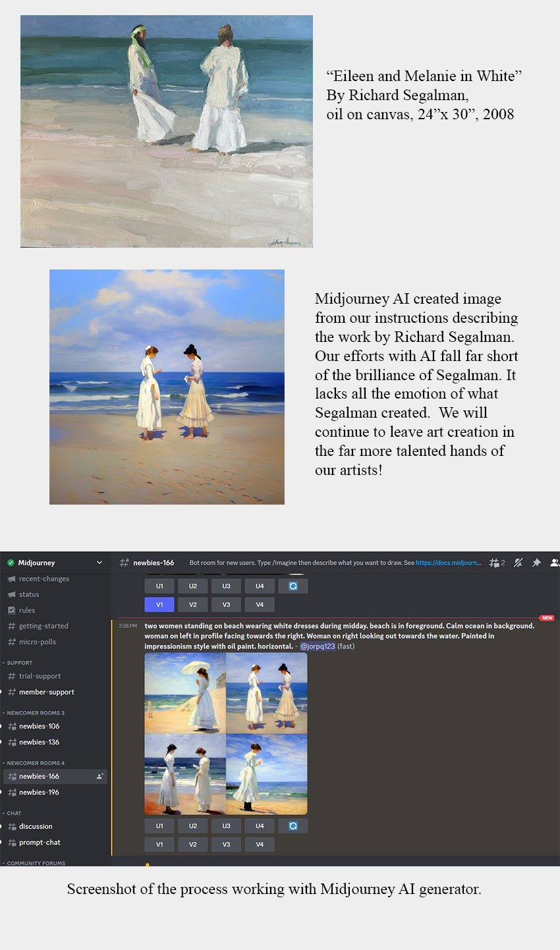This screenshot has width=560, height=950.
Task: Click the red NEW messages badge
Action: click(x=547, y=618)
